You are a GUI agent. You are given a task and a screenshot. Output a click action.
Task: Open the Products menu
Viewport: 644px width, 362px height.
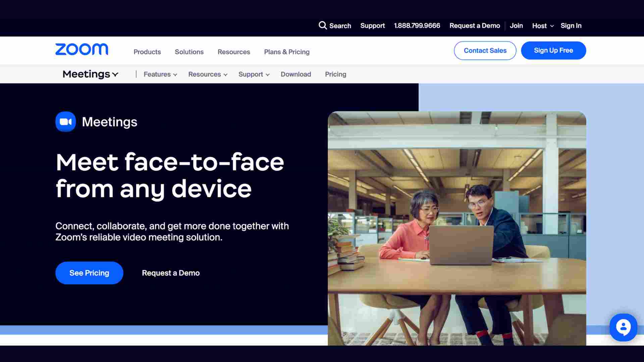click(147, 52)
